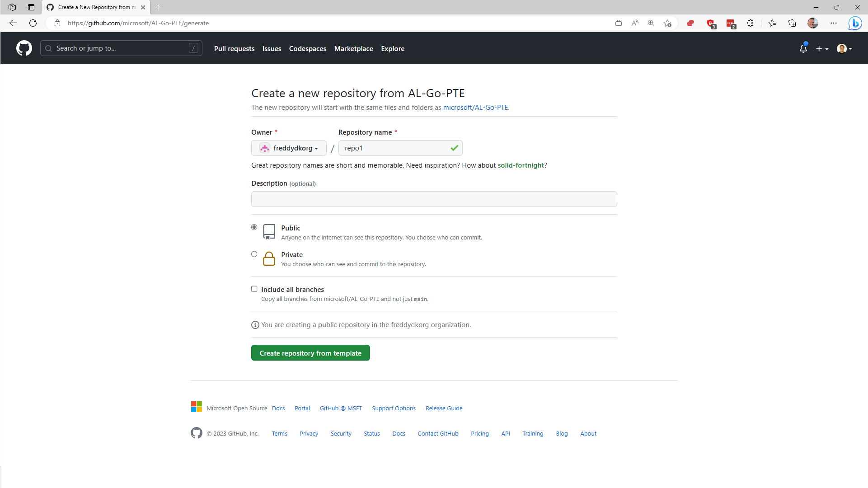Open the GitHub home logo
The width and height of the screenshot is (868, 488).
coord(23,48)
